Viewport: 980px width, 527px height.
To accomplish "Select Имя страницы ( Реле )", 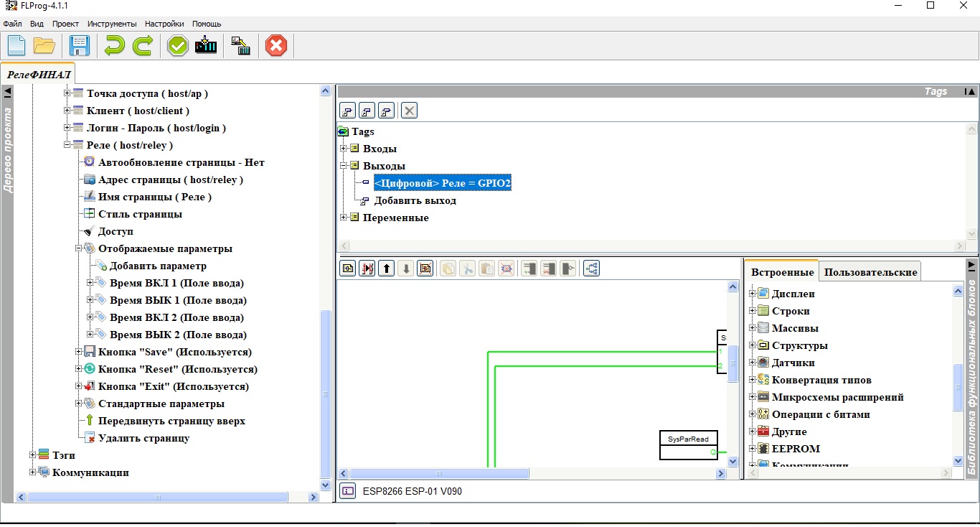I will 154,197.
